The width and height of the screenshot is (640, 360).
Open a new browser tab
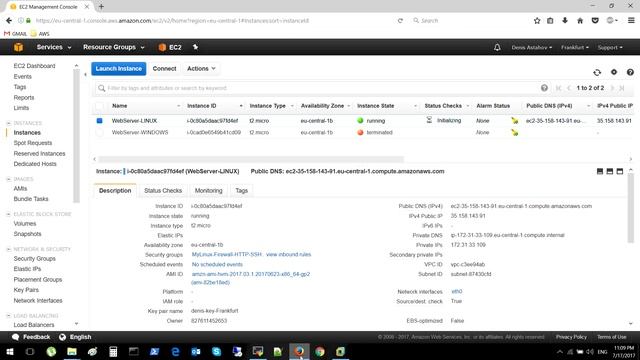[101, 7]
